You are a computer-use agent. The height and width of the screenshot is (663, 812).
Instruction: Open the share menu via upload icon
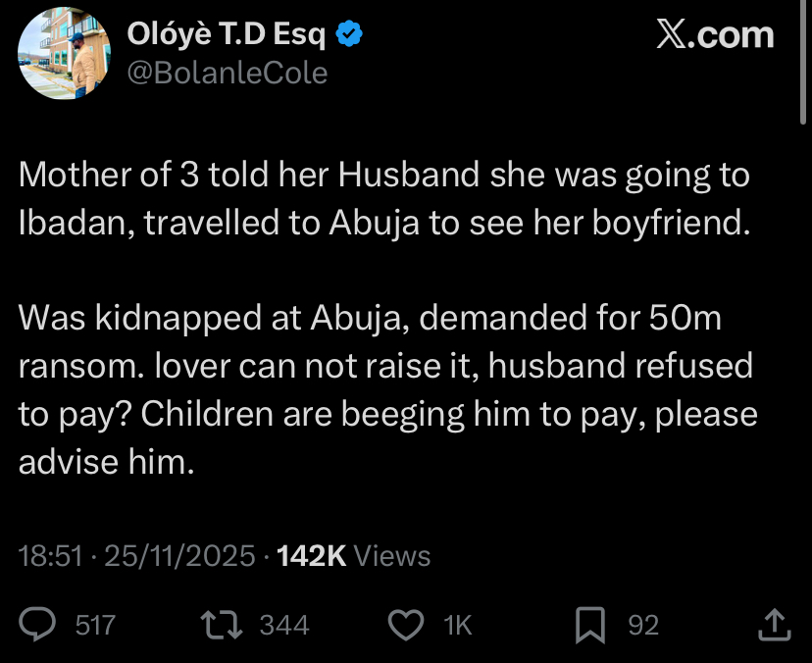click(774, 624)
